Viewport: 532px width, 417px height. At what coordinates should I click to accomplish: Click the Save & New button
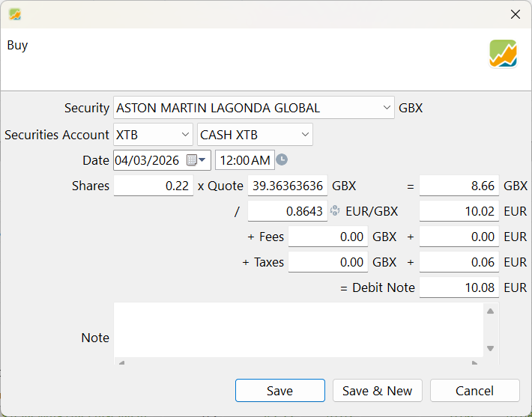(x=378, y=391)
